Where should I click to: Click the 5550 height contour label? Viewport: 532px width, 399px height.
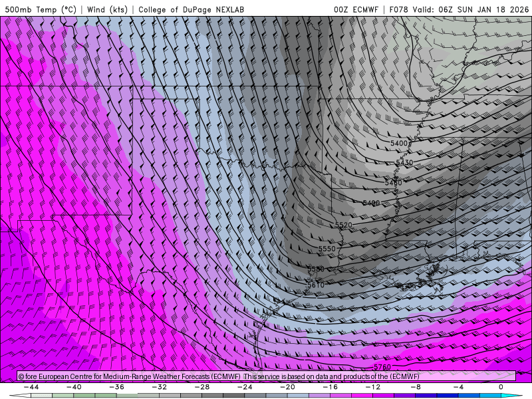point(327,249)
